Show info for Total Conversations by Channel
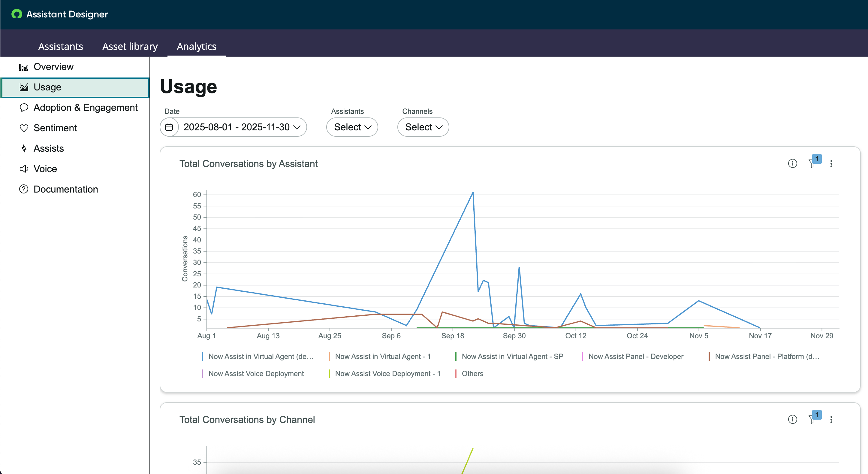This screenshot has width=868, height=474. click(792, 419)
